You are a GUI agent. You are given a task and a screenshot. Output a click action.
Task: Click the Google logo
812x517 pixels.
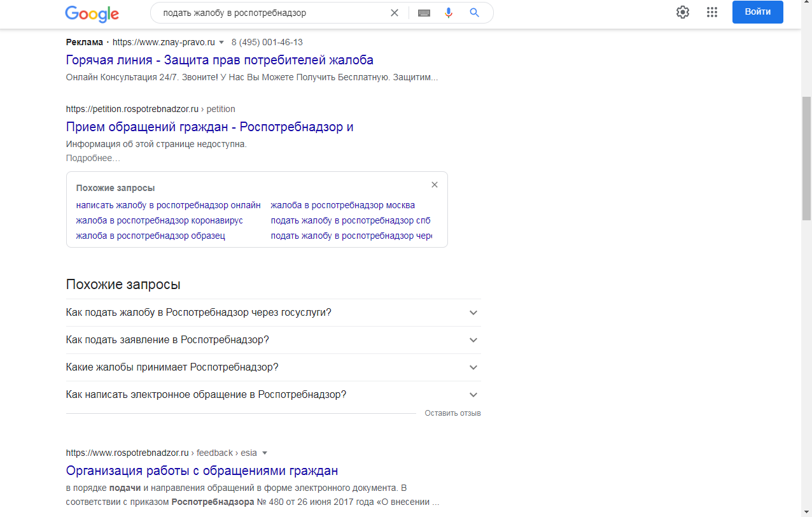pyautogui.click(x=92, y=13)
